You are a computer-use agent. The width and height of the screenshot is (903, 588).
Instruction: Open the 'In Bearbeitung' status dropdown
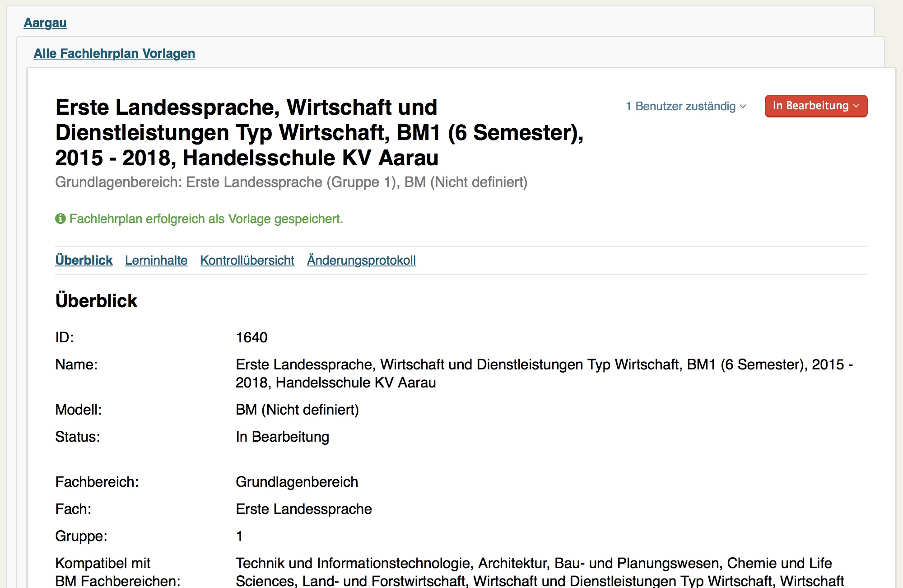click(816, 106)
